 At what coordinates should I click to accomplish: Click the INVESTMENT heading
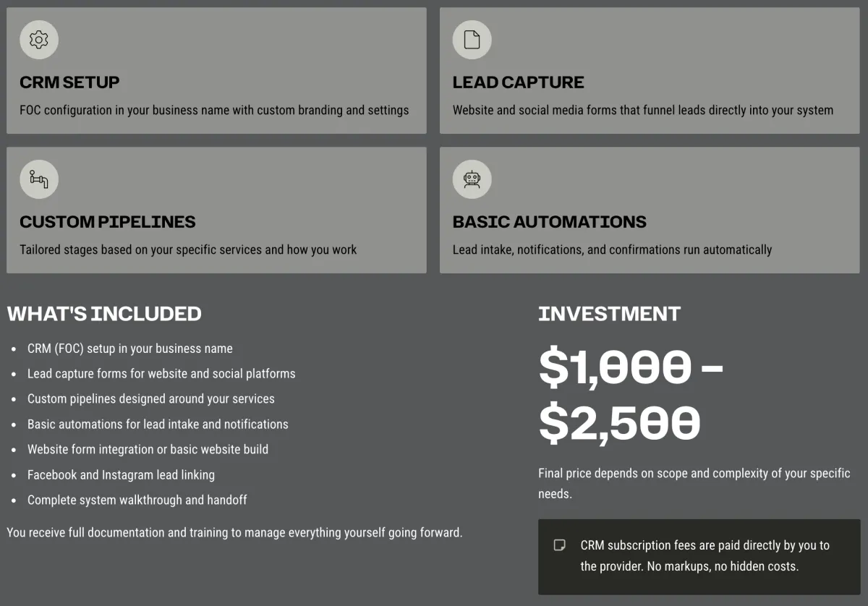click(x=609, y=314)
